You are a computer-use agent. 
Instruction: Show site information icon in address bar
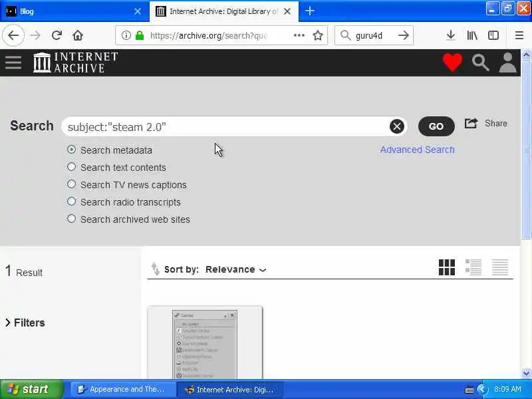coord(126,35)
